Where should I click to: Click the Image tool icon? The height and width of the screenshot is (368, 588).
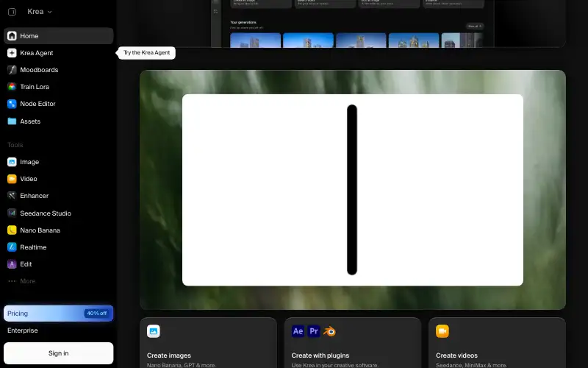click(x=12, y=162)
